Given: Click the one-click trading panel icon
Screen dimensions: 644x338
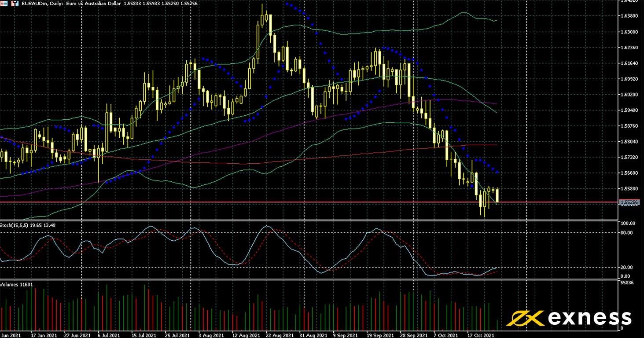Looking at the screenshot, I should [x=15, y=3].
